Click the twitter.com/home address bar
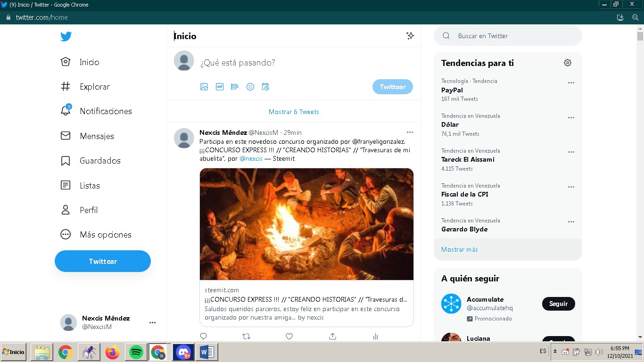The image size is (644, 362). 42,17
